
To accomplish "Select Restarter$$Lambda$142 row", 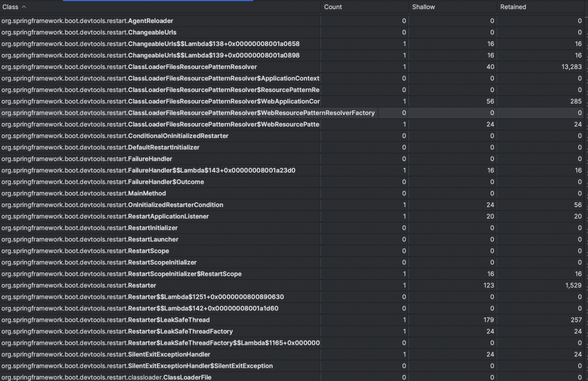I will (292, 309).
